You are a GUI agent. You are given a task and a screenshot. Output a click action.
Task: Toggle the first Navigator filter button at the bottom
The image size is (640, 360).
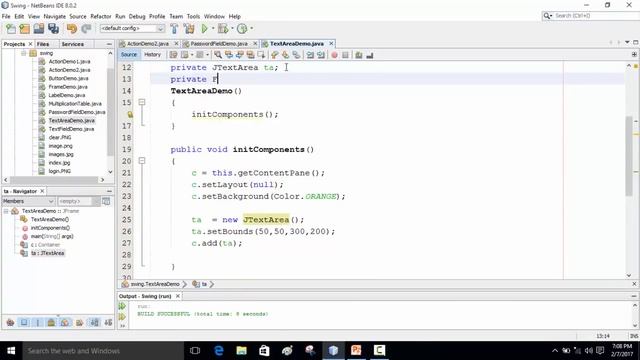pos(11,322)
